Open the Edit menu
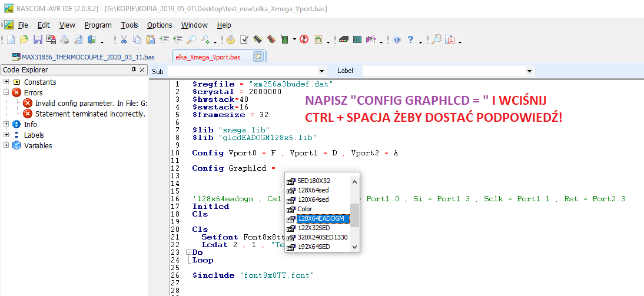Image resolution: width=644 pixels, height=296 pixels. tap(44, 25)
